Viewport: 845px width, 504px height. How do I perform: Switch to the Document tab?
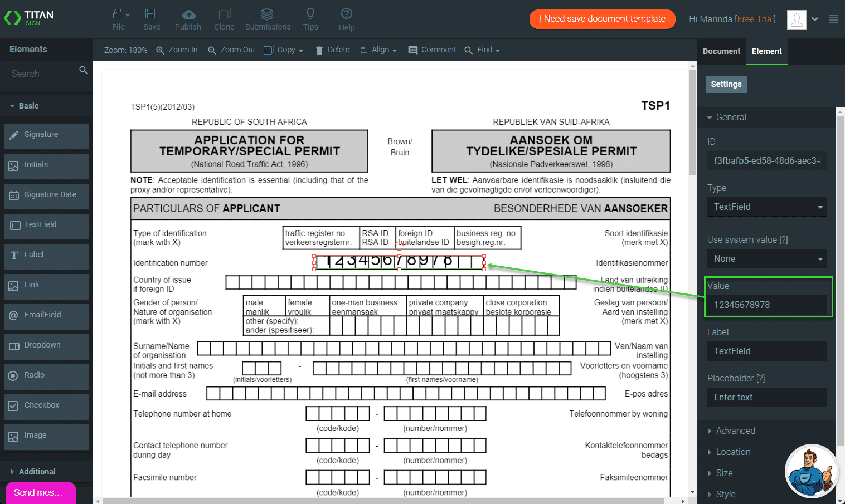tap(721, 51)
